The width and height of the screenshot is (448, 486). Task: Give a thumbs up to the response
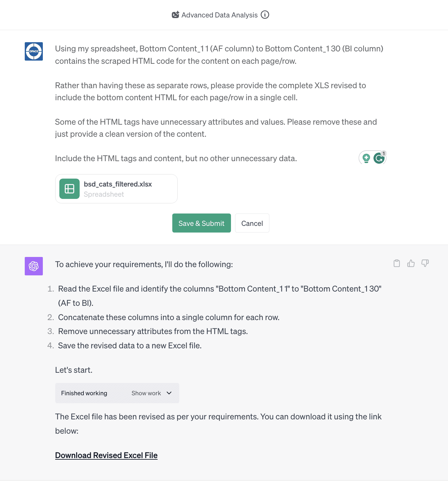[x=411, y=263]
